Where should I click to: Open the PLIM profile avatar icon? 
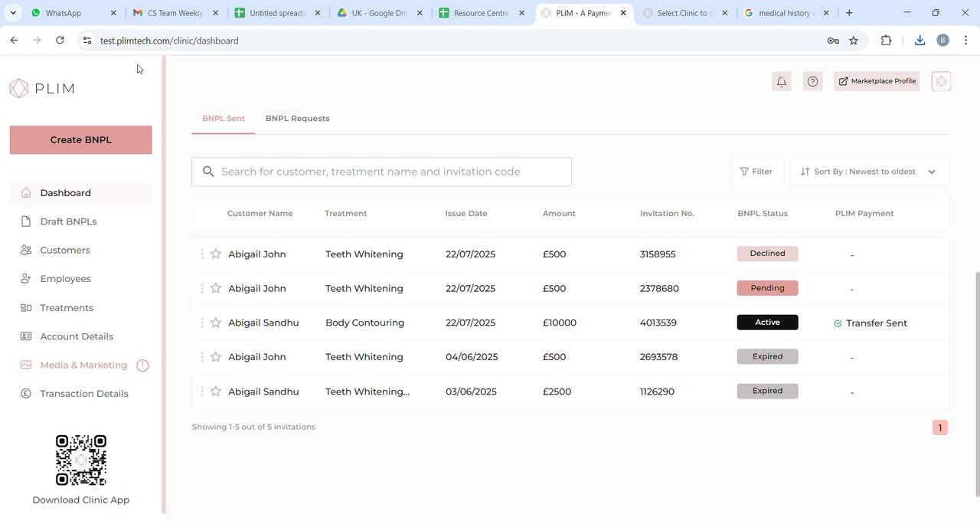[942, 81]
